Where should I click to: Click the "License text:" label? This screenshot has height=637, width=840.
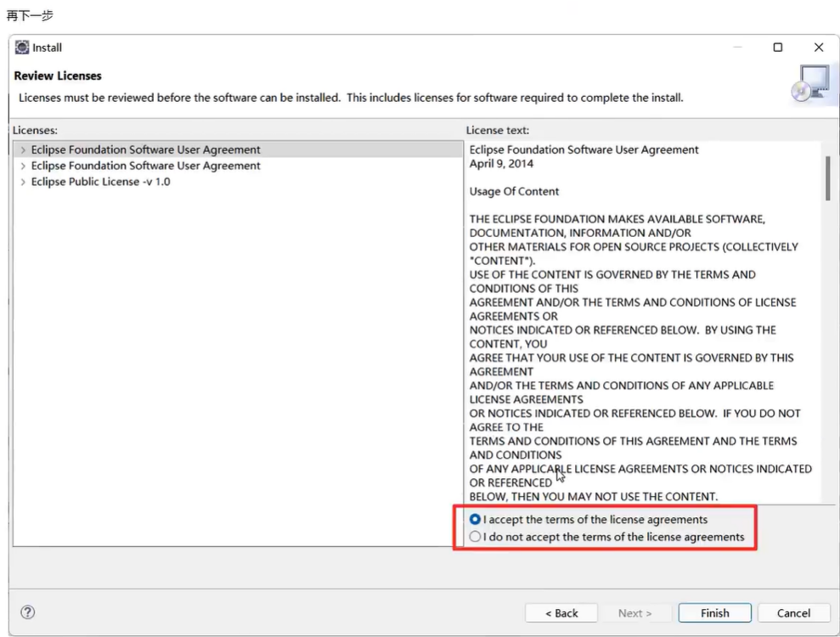pos(498,130)
